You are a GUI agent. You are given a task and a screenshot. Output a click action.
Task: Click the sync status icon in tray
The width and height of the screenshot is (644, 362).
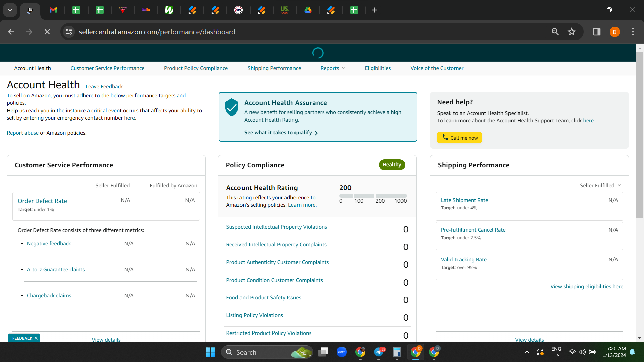click(x=540, y=352)
